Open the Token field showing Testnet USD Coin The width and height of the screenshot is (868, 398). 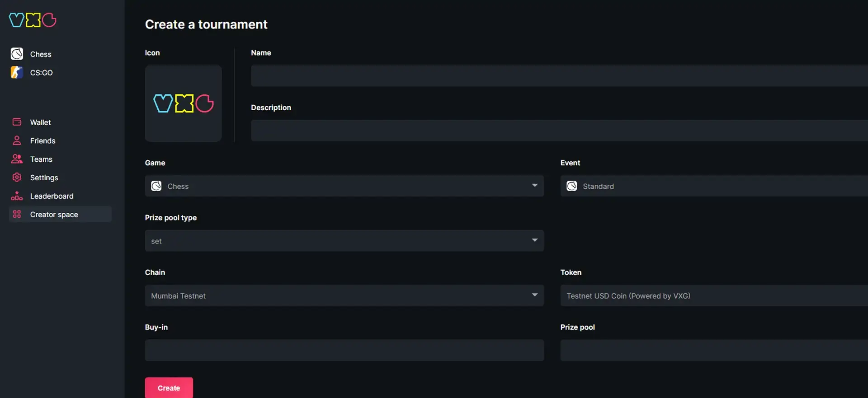tap(713, 295)
